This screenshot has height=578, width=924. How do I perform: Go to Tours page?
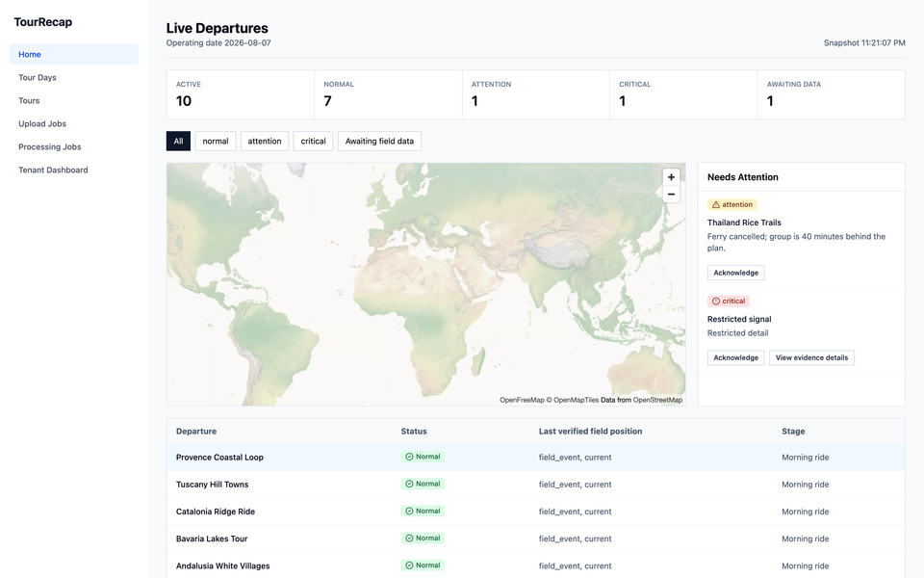click(74, 100)
